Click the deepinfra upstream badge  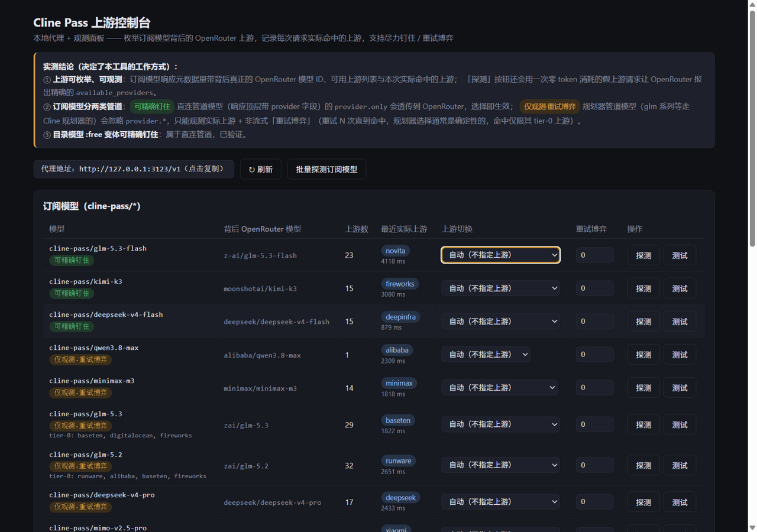coord(400,317)
